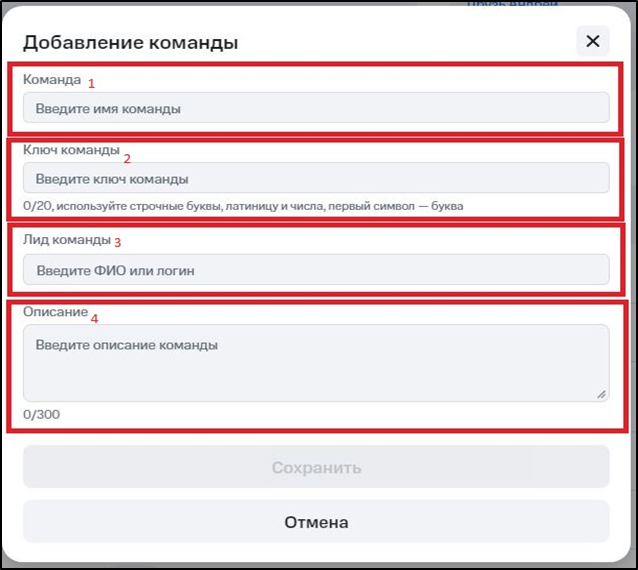Click the red number 4 marker
Viewport: 638px width, 570px height.
[95, 319]
